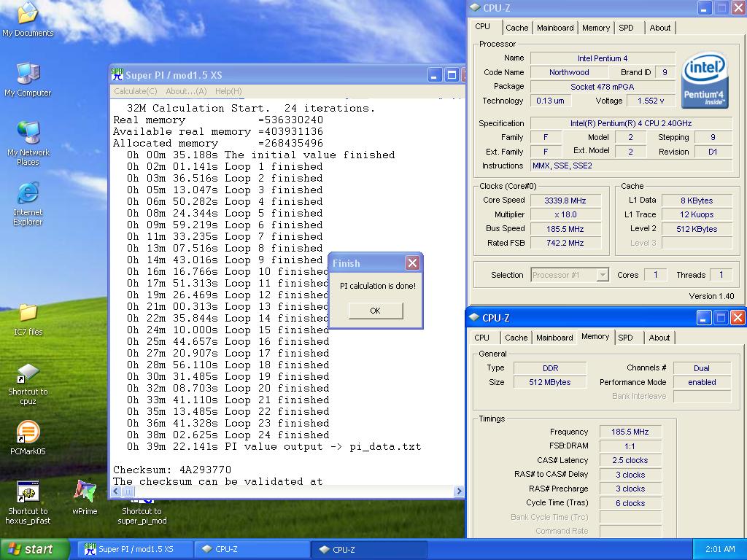Image resolution: width=747 pixels, height=560 pixels.
Task: Open the Windows Start menu
Action: pyautogui.click(x=35, y=549)
